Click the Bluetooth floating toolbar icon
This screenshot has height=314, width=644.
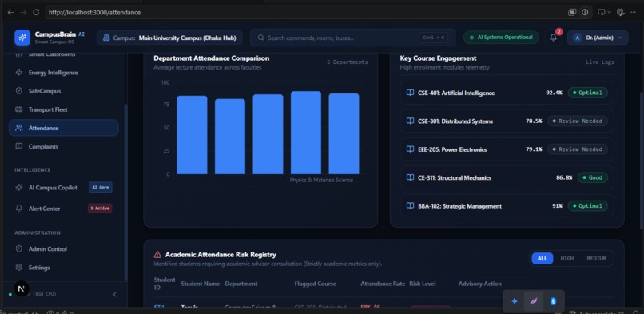click(x=553, y=301)
